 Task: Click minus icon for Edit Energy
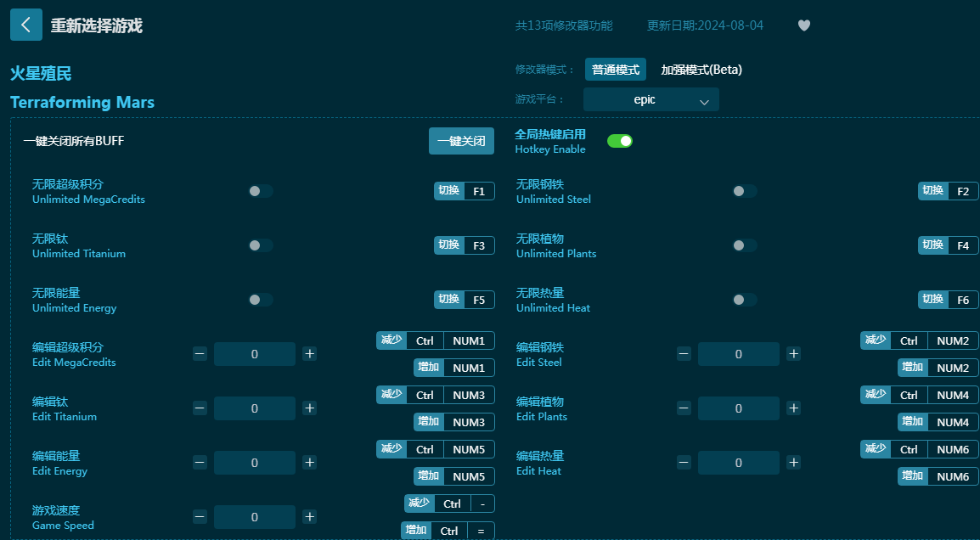200,463
